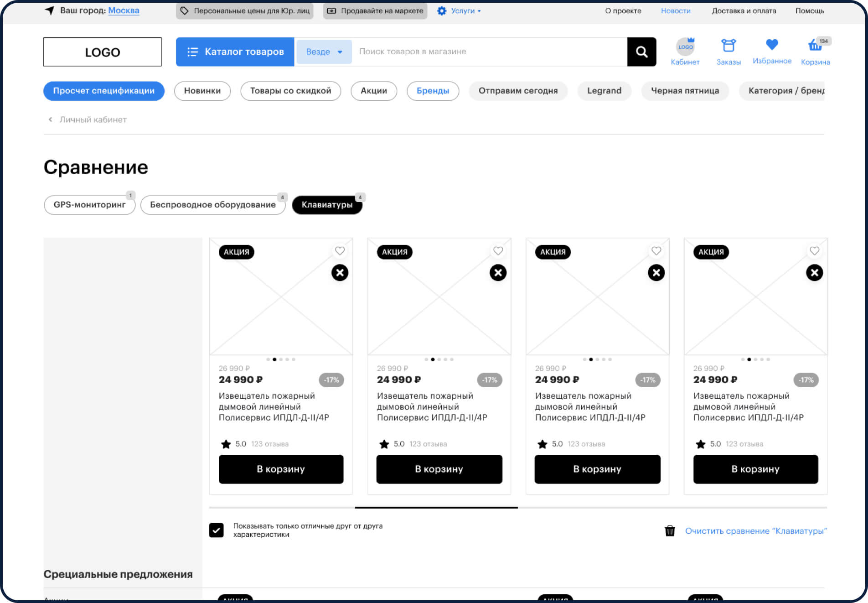Viewport: 868px width, 603px height.
Task: Open the Кабинет profile icon
Action: 685,47
